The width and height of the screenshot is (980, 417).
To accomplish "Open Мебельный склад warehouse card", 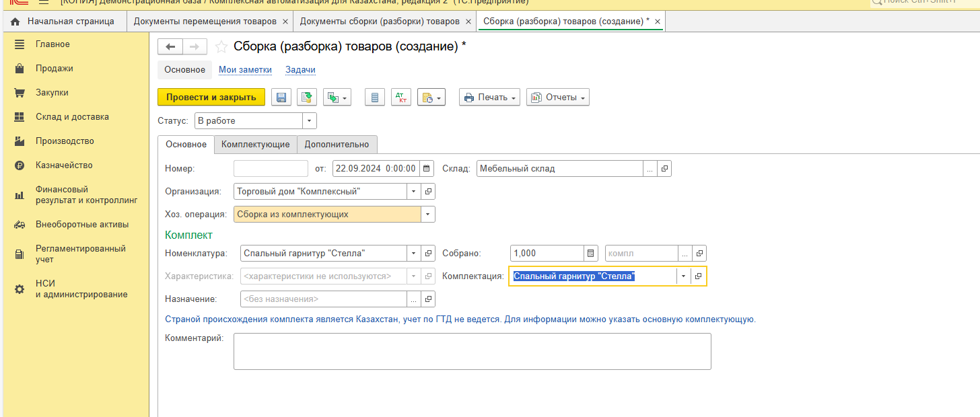I will (x=664, y=169).
